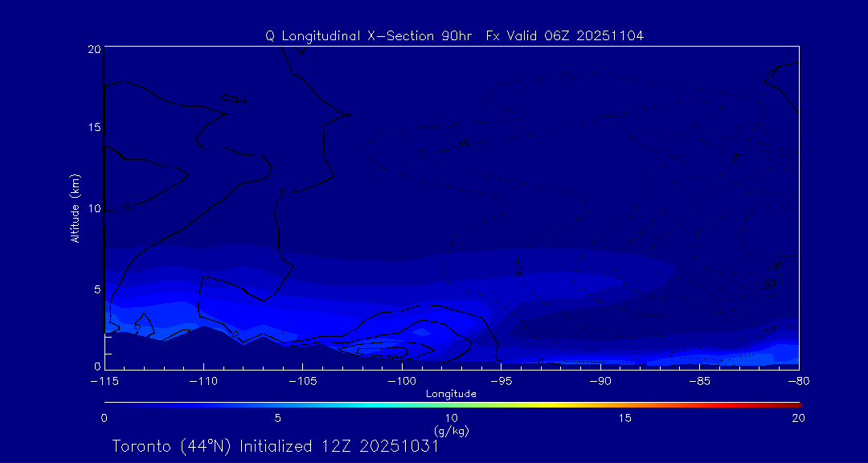Select the "(g/kg)" units label under the colorbar
Viewport: 868px width, 463px height.
pyautogui.click(x=451, y=429)
